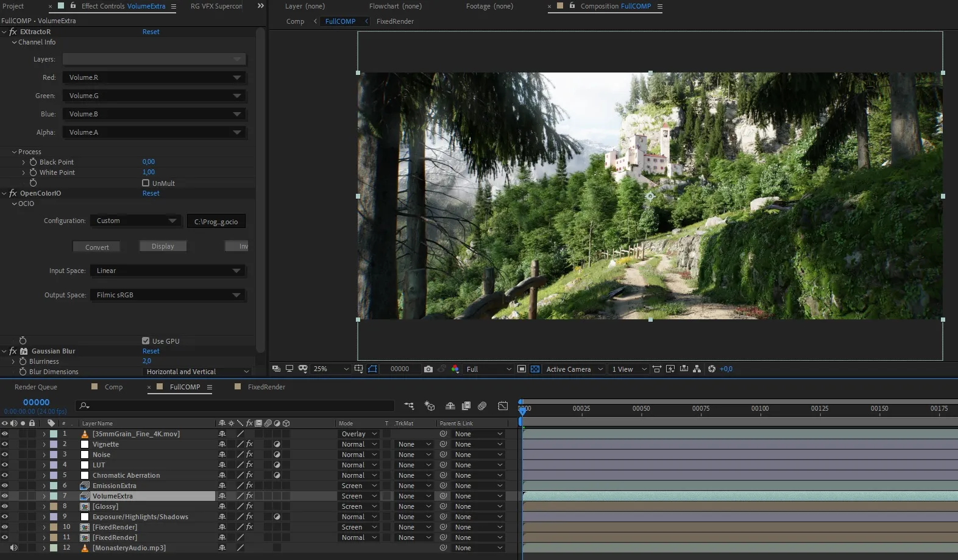Collapse the Channel Info section
Screen dimensions: 958x560
click(x=15, y=42)
